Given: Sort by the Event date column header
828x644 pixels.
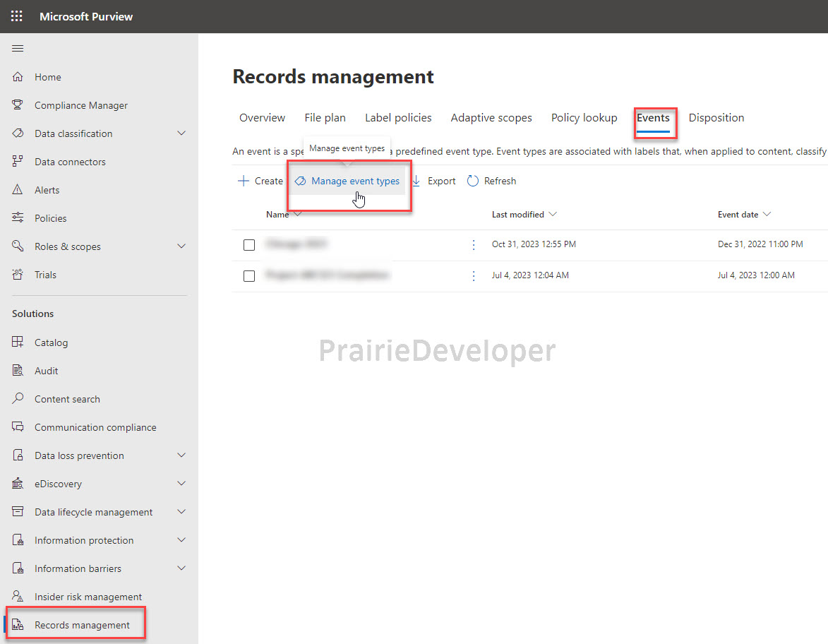Looking at the screenshot, I should [744, 214].
